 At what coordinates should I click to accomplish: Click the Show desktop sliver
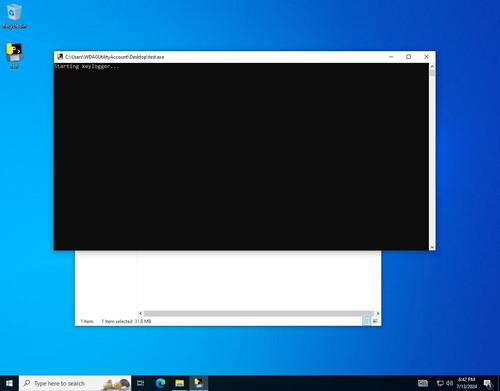pyautogui.click(x=499, y=383)
